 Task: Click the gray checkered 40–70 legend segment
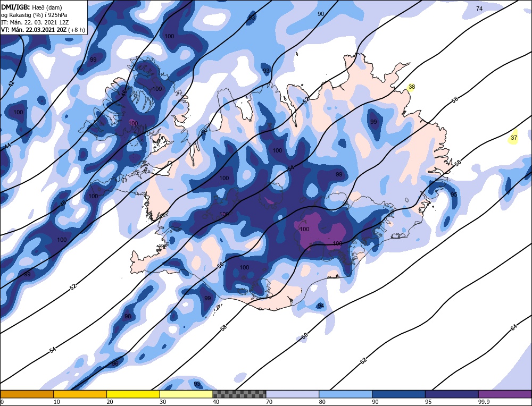[239, 394]
